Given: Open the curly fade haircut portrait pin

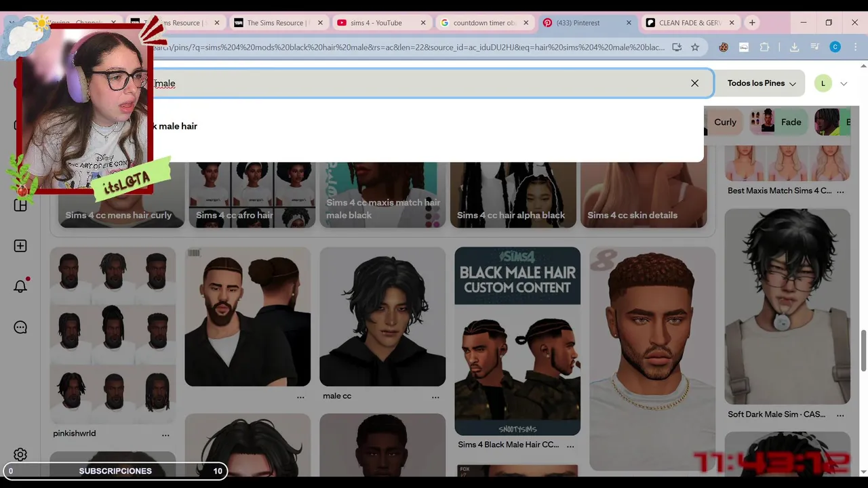Looking at the screenshot, I should pos(652,359).
